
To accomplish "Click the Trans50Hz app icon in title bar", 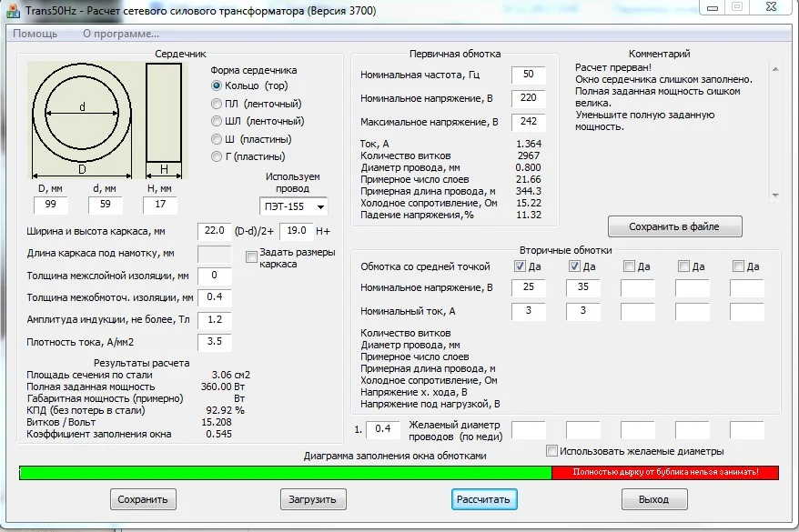I will (14, 11).
